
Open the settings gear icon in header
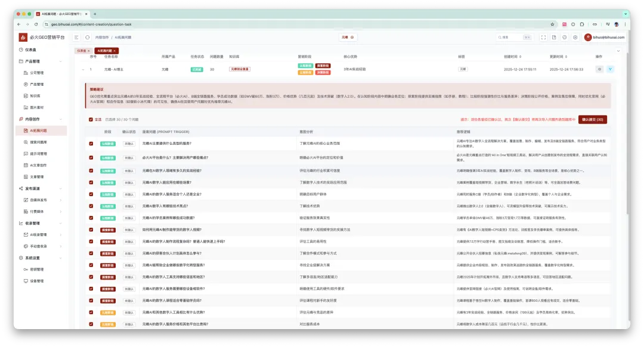(x=575, y=37)
